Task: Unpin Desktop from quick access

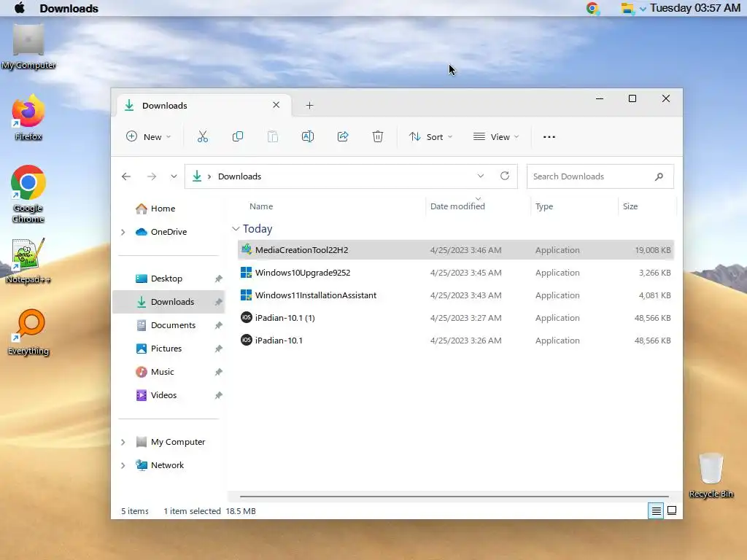Action: [218, 279]
